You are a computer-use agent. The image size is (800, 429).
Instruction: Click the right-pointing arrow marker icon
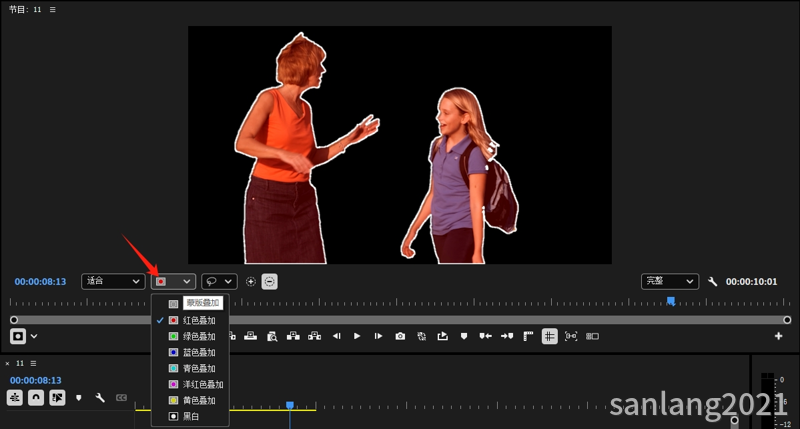coord(507,336)
